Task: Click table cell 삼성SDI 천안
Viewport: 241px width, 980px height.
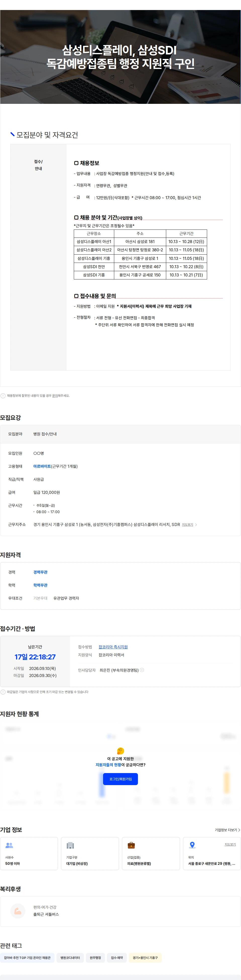Action: tap(94, 267)
